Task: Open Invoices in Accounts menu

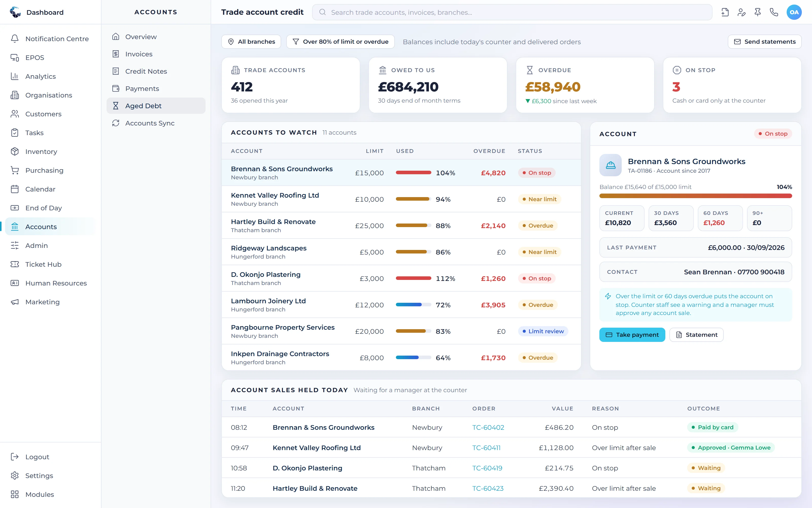Action: (156, 54)
